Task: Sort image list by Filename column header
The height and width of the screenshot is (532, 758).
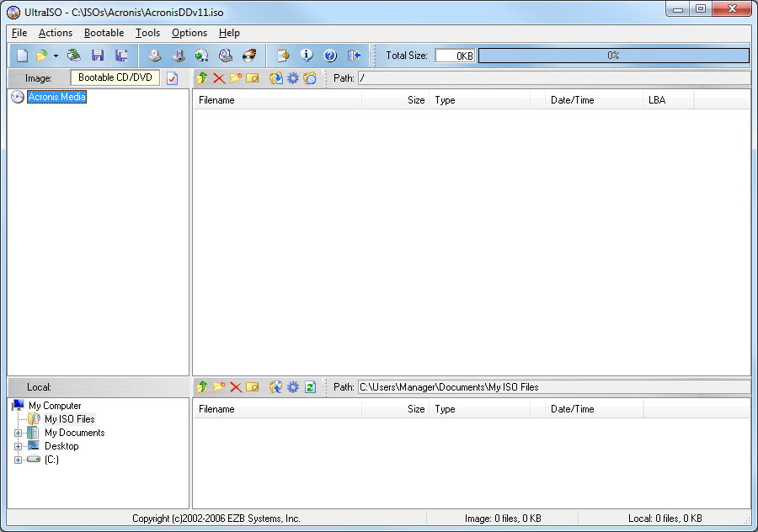Action: tap(277, 100)
